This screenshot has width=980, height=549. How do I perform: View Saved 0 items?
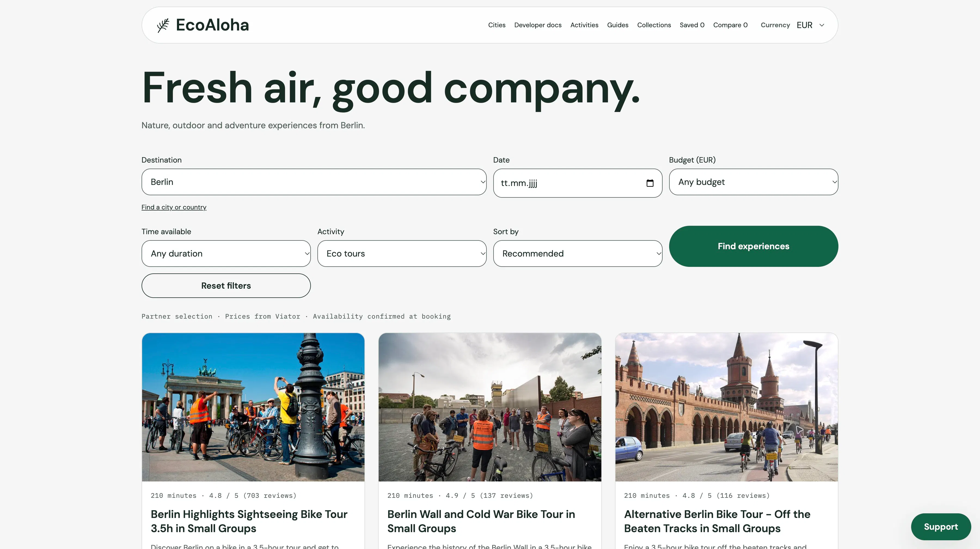(x=692, y=25)
